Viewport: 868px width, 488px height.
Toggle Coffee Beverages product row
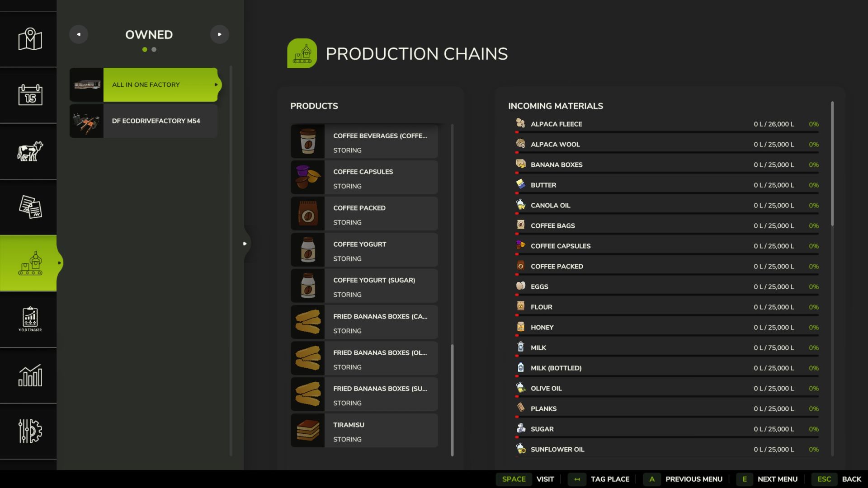tap(364, 141)
